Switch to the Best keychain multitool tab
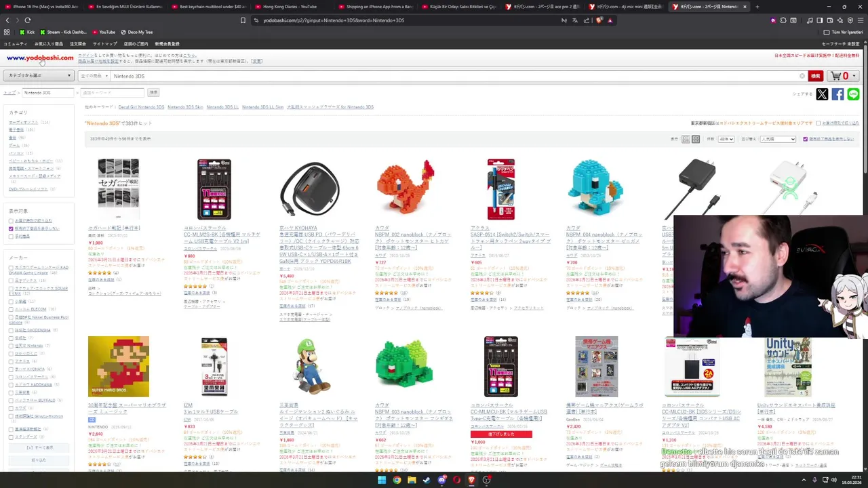Screen dimensions: 868x488 pos(208,7)
